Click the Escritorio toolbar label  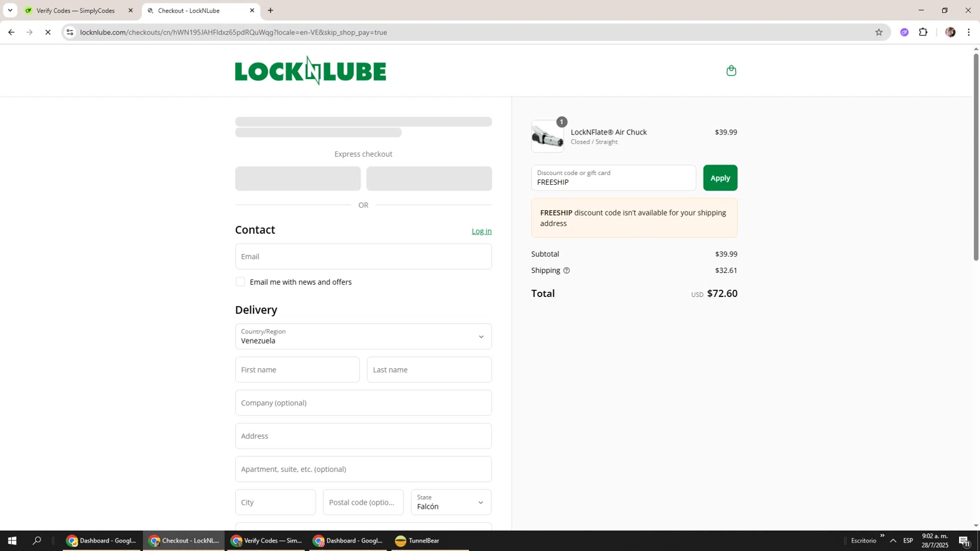[x=864, y=541]
